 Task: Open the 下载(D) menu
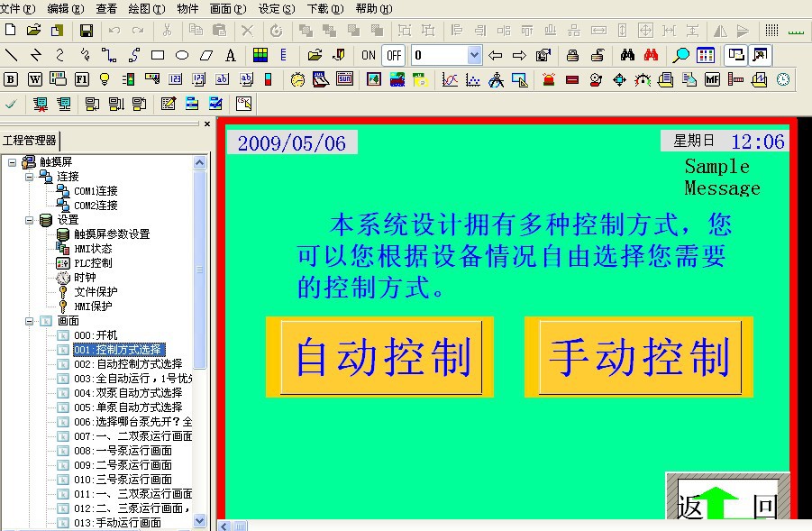324,8
